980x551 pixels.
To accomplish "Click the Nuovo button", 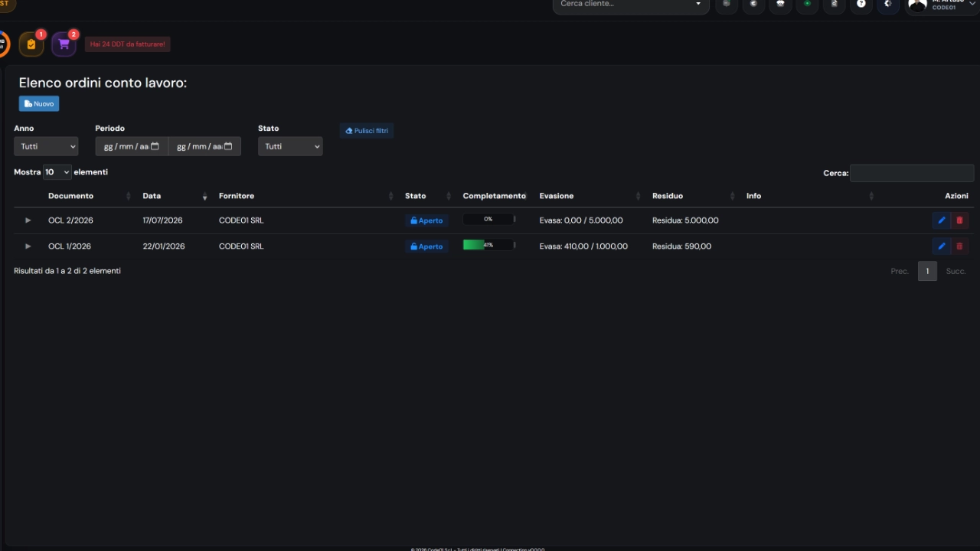I will tap(39, 103).
